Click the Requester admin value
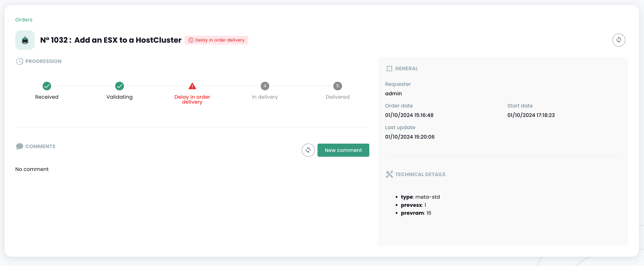Screen dimensions: 644x266 click(393, 93)
